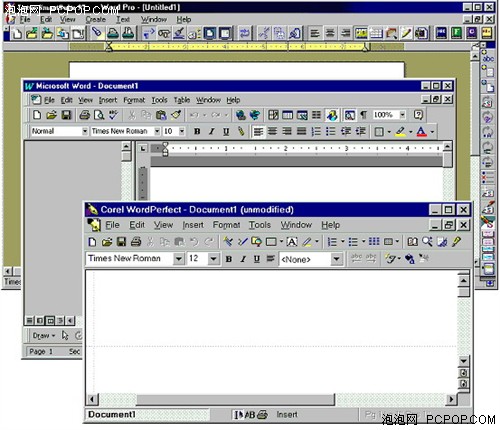Open font size 10 dropdown in Word
The width and height of the screenshot is (500, 430).
pos(182,131)
